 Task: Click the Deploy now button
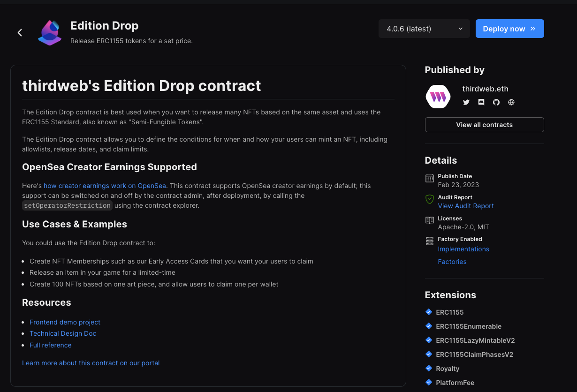point(509,29)
